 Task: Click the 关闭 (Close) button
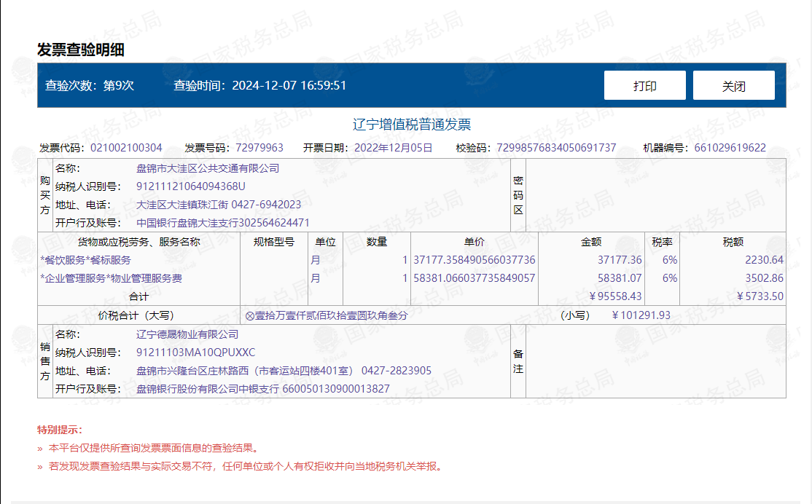click(733, 85)
